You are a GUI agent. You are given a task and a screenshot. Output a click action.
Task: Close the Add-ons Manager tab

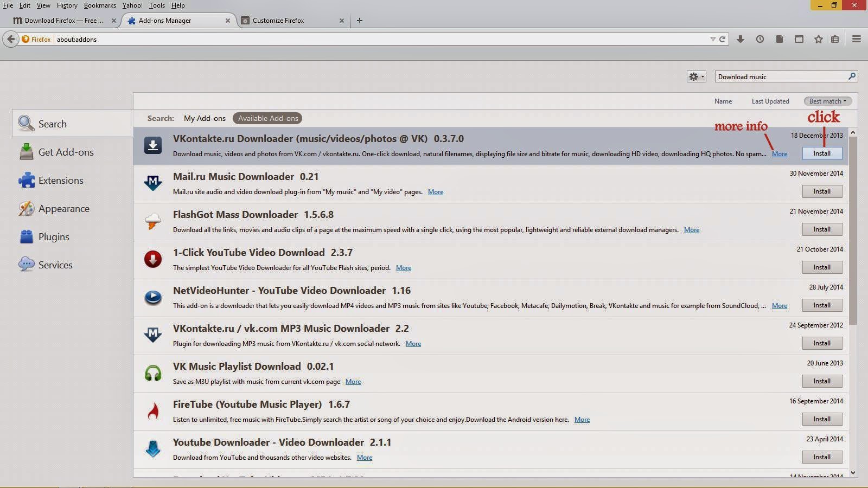pos(228,21)
